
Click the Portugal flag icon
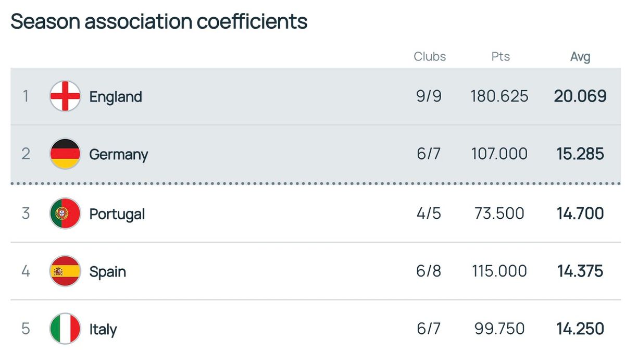(x=65, y=214)
